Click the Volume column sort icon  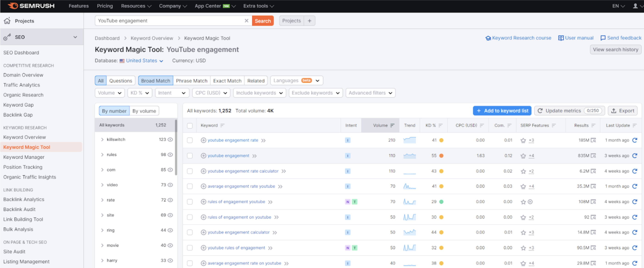coord(392,125)
